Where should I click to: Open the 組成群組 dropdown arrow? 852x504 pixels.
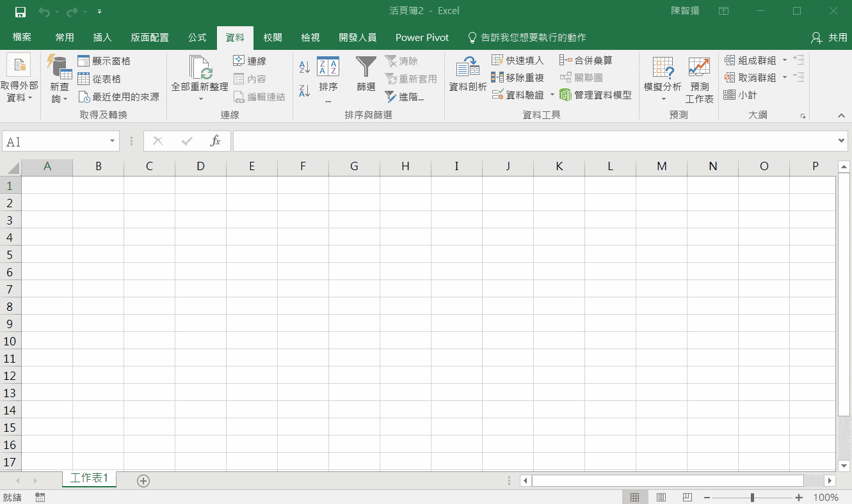coord(785,60)
